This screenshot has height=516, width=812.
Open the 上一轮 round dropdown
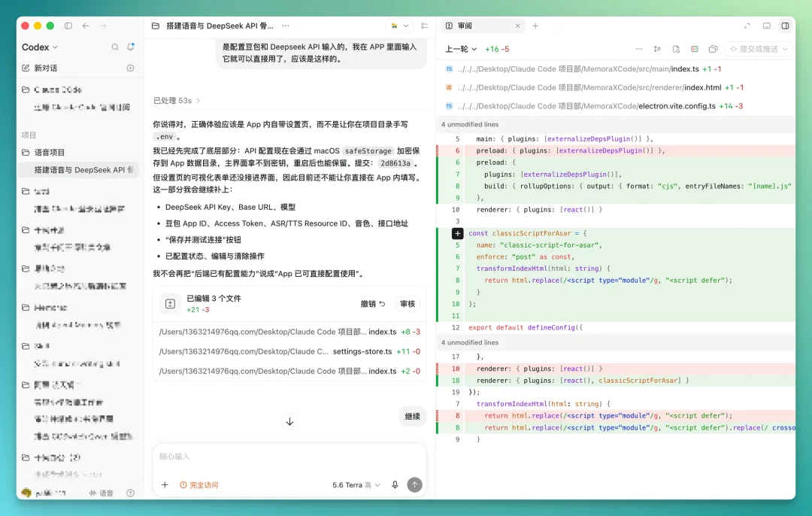click(461, 49)
